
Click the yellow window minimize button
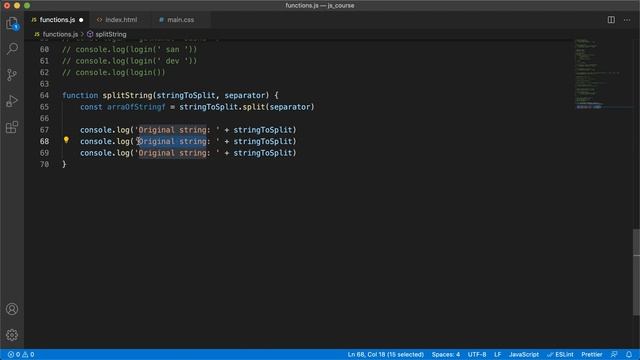pos(17,5)
